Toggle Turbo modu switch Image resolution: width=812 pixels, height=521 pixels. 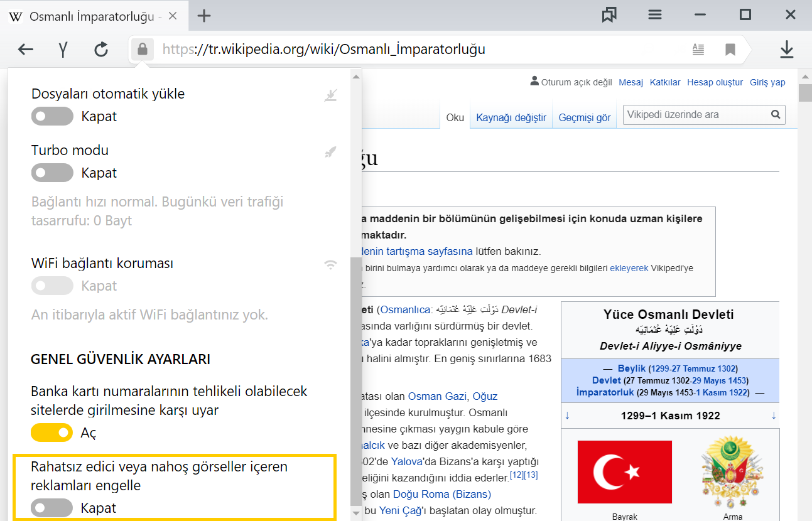click(52, 173)
